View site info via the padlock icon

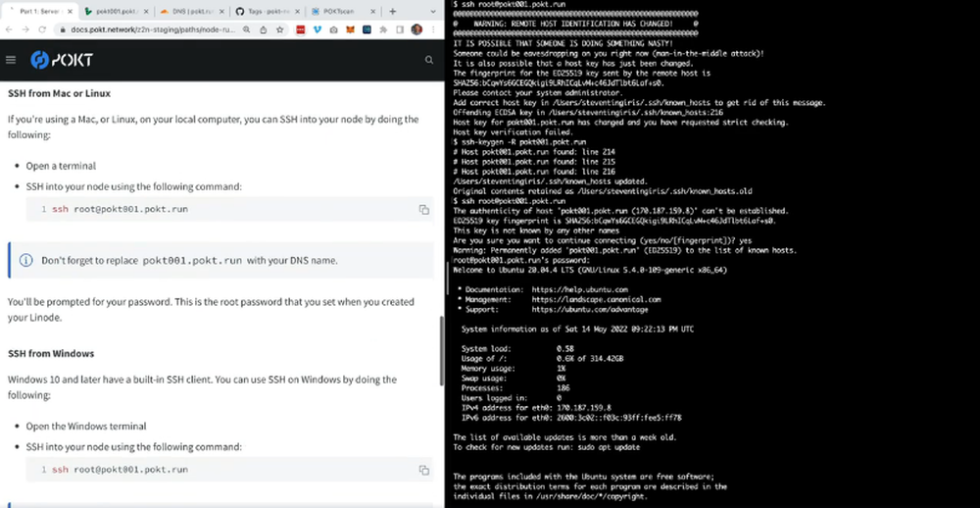(63, 29)
